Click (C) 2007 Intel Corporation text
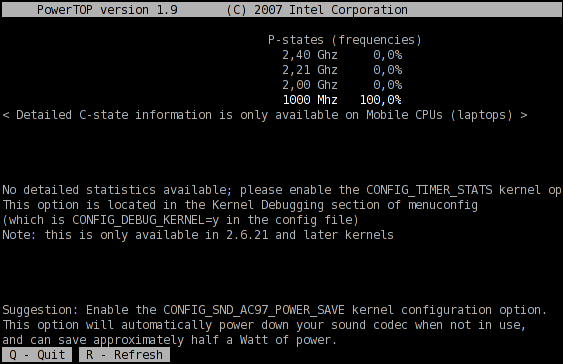The image size is (563, 364). tap(317, 10)
